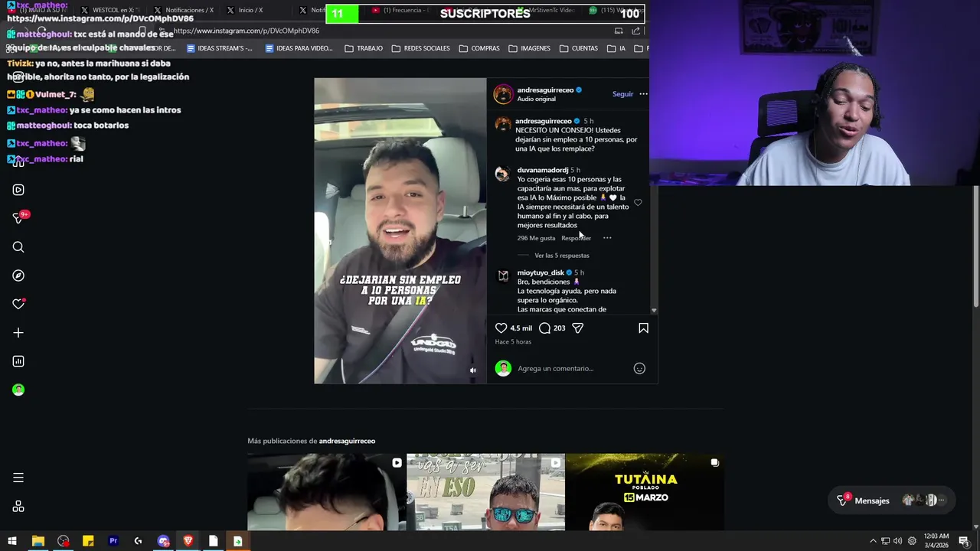
Task: Click the page vertical scrollbar thumb
Action: (x=975, y=247)
